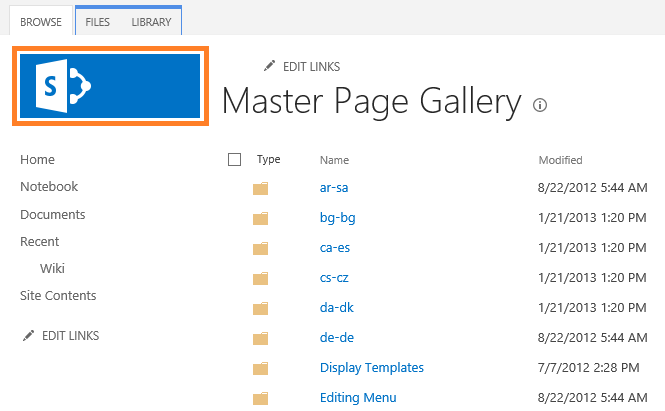Sort the list by the Name column header
Viewport: 665px width, 411px height.
(334, 160)
